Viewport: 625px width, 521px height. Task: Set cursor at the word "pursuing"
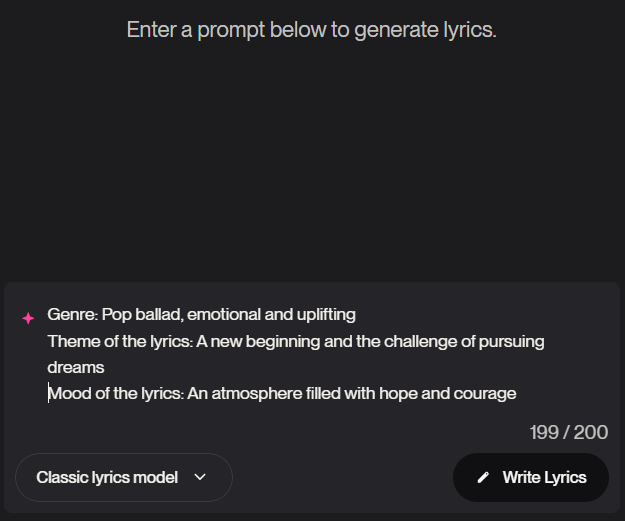click(514, 341)
